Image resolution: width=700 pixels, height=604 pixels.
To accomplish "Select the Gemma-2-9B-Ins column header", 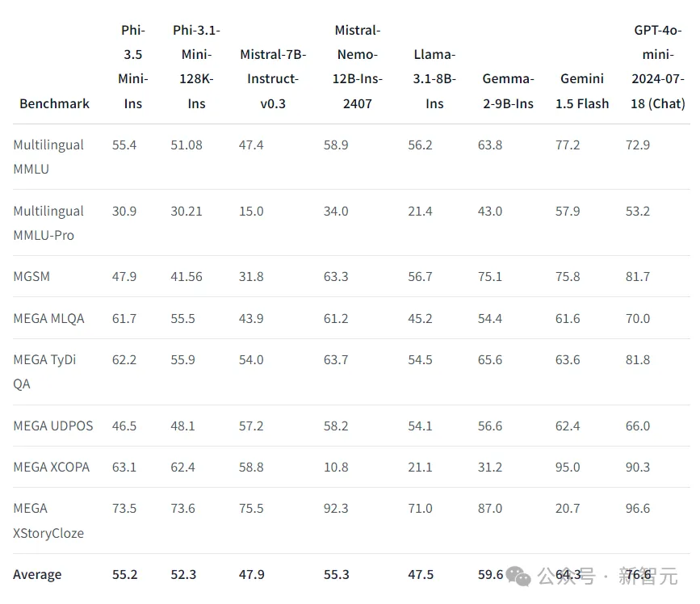I will pyautogui.click(x=508, y=91).
